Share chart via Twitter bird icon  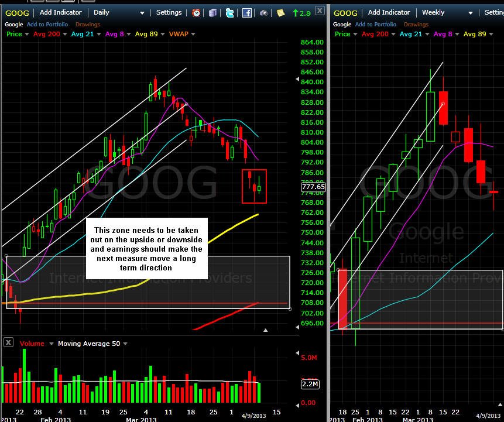coord(229,13)
